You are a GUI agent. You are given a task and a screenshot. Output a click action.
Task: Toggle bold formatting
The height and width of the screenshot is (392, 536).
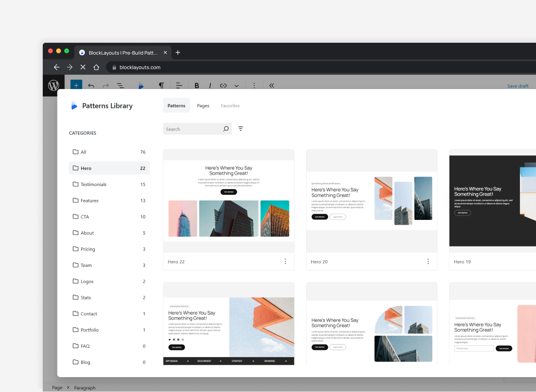click(197, 86)
